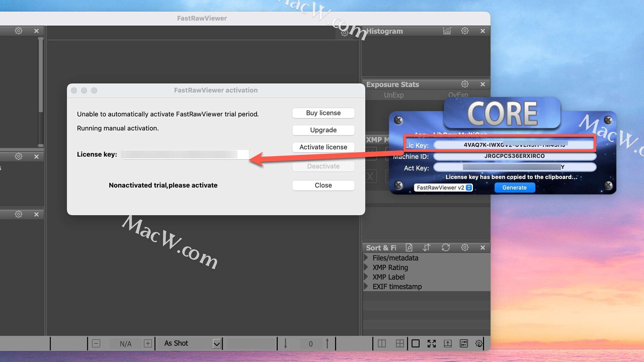Image resolution: width=644 pixels, height=362 pixels.
Task: Toggle sort direction arrows icon
Action: click(x=426, y=248)
